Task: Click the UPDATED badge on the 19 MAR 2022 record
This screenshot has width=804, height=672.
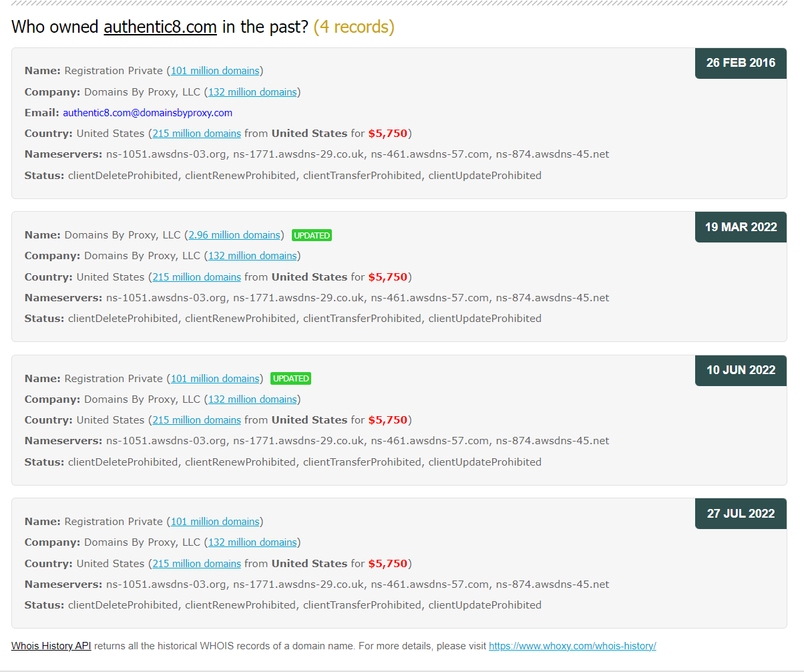Action: [312, 235]
